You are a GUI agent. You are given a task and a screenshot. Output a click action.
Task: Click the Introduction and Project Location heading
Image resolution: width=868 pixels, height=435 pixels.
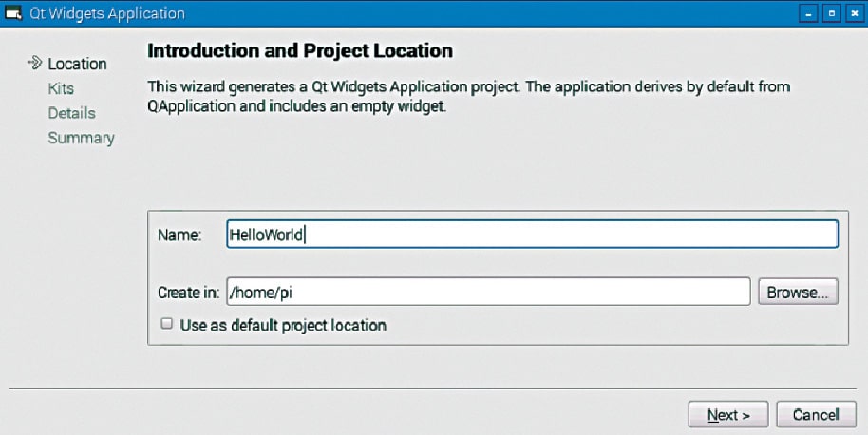pyautogui.click(x=300, y=49)
